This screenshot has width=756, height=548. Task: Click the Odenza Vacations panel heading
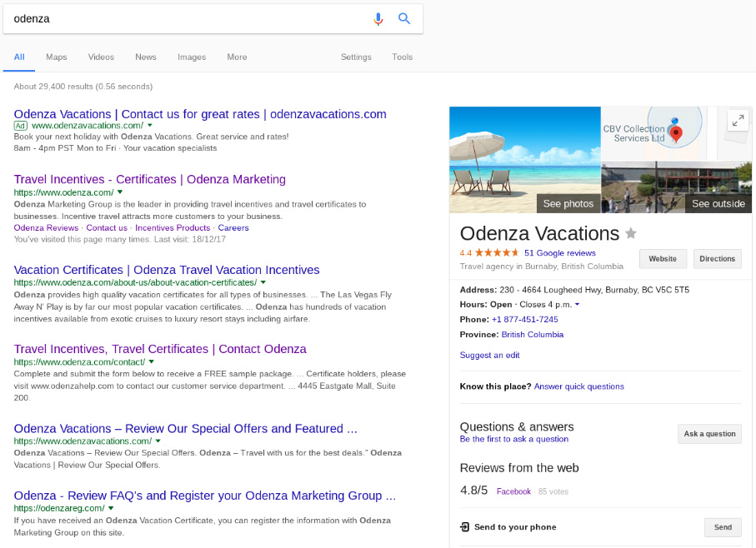pyautogui.click(x=539, y=233)
